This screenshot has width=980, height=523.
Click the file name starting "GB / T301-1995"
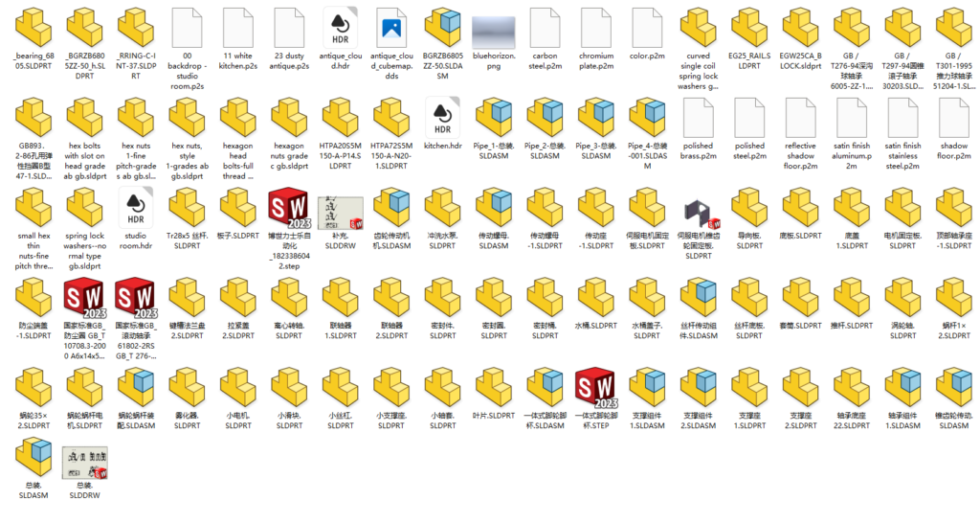click(x=954, y=71)
